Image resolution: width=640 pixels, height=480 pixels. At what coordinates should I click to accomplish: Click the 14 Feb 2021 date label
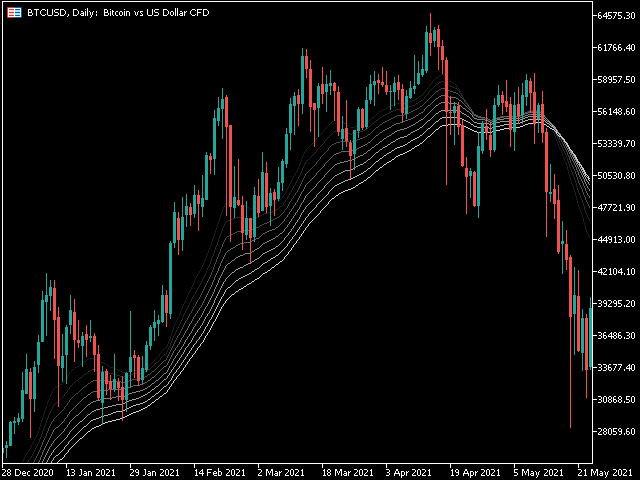click(x=219, y=473)
